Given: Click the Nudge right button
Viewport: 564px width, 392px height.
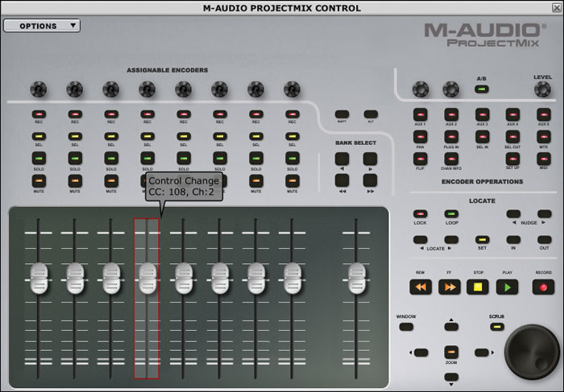Looking at the screenshot, I should pos(545,215).
